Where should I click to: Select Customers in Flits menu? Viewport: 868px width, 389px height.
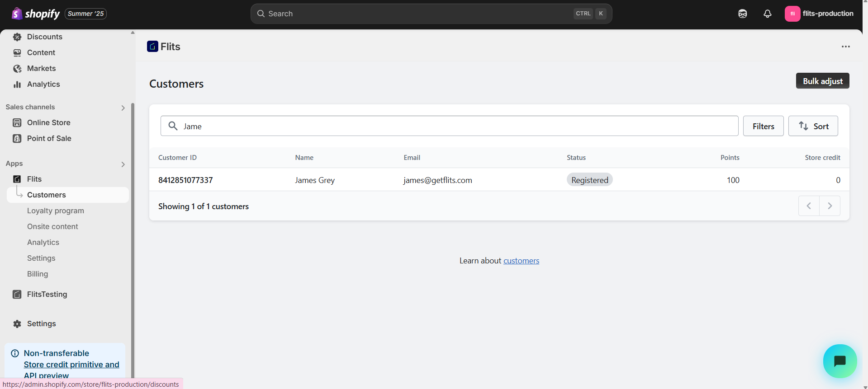[68, 195]
